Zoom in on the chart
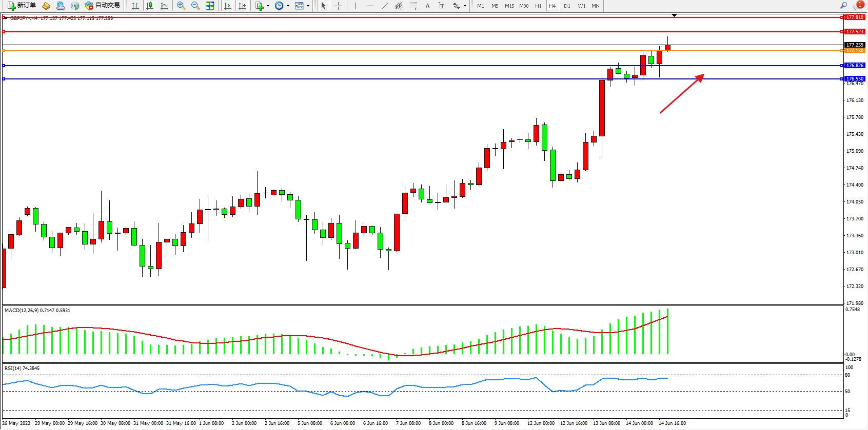Screen dimensions: 868x430 [181, 6]
